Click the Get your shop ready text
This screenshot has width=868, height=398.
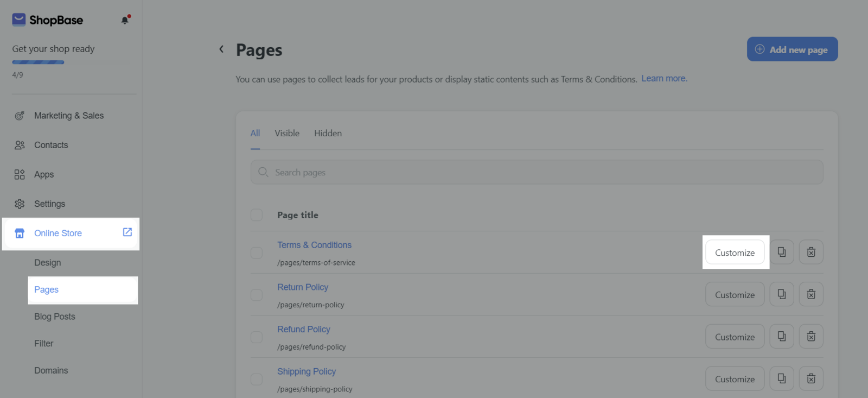click(x=53, y=49)
